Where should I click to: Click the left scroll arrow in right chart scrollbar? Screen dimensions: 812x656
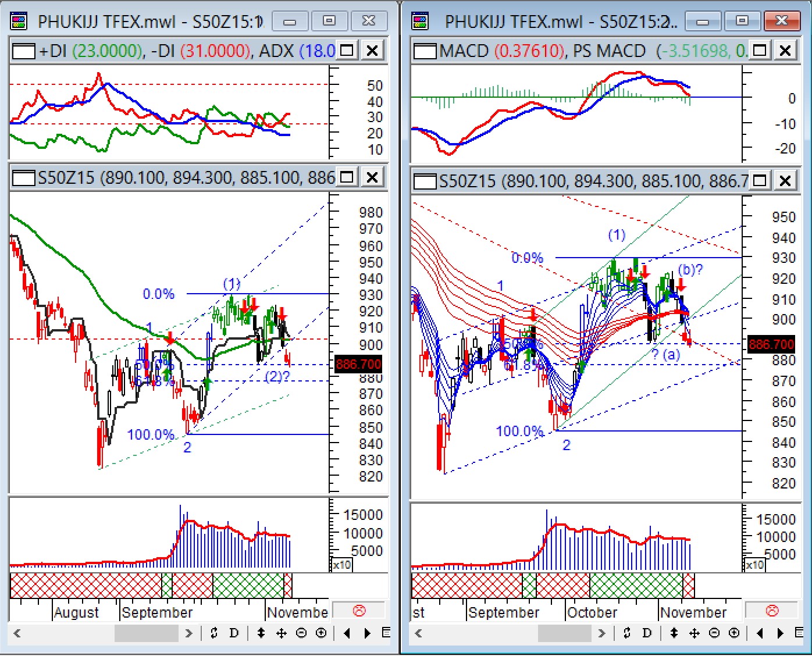click(419, 633)
